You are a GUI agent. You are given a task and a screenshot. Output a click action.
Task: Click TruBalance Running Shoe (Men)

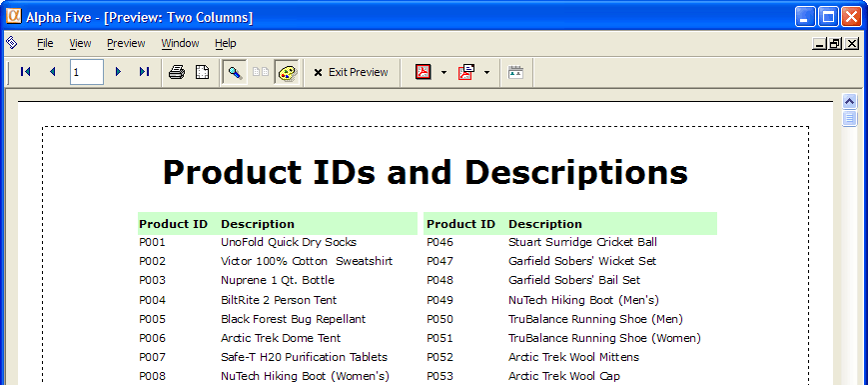[x=595, y=319]
